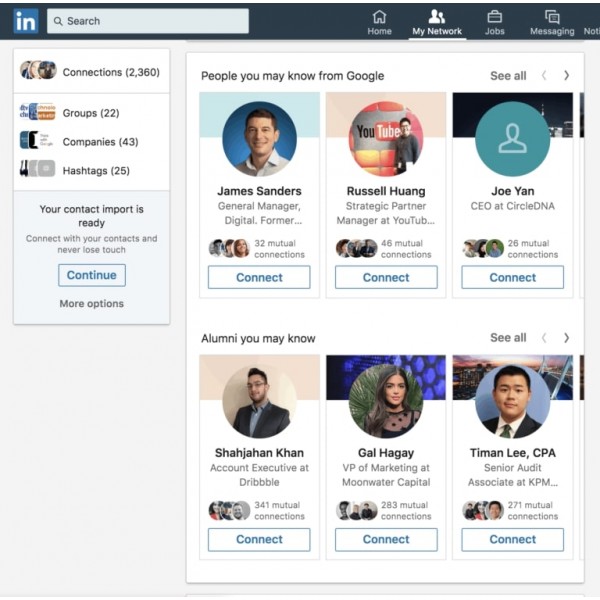
Task: Open the Messaging icon
Action: (552, 17)
